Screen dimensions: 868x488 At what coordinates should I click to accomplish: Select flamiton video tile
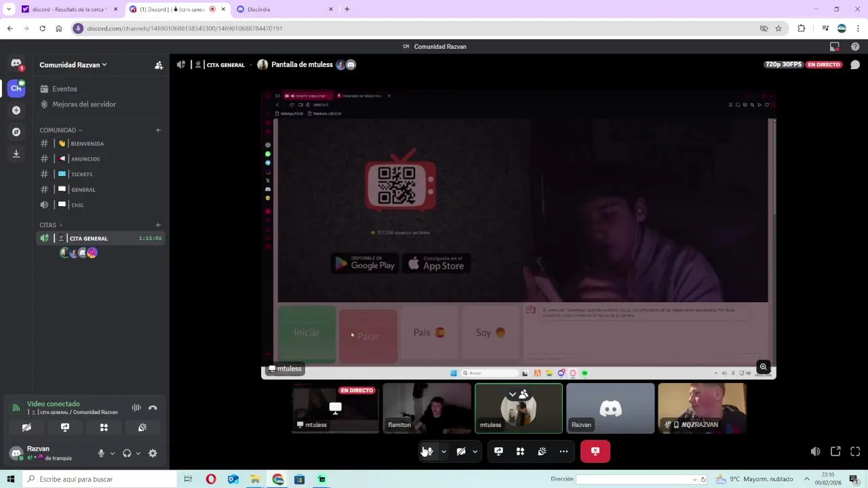click(427, 408)
